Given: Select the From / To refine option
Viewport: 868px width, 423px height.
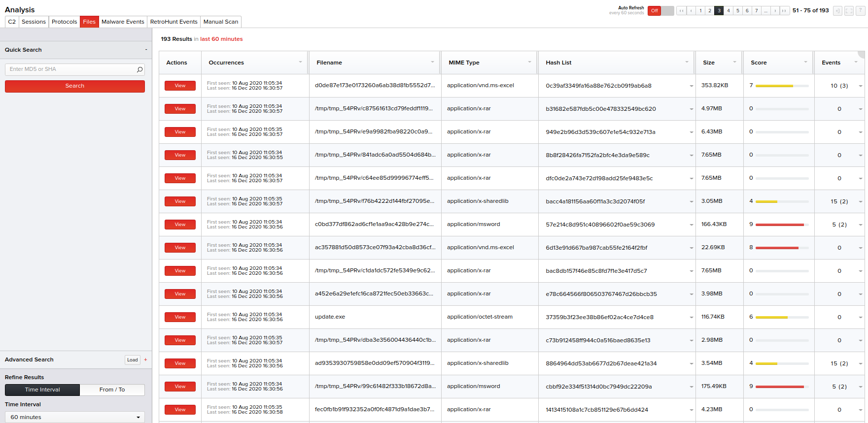Looking at the screenshot, I should pos(112,390).
